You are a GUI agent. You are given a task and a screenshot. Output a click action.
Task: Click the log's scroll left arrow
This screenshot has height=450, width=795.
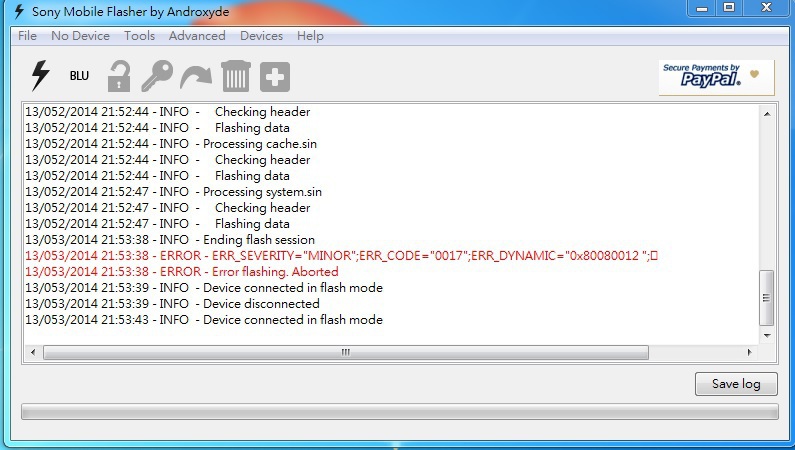[x=33, y=352]
